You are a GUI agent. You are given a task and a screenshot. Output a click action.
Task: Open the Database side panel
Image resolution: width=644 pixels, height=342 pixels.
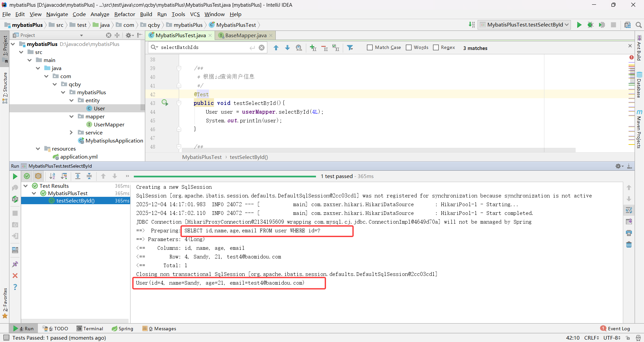coord(639,84)
